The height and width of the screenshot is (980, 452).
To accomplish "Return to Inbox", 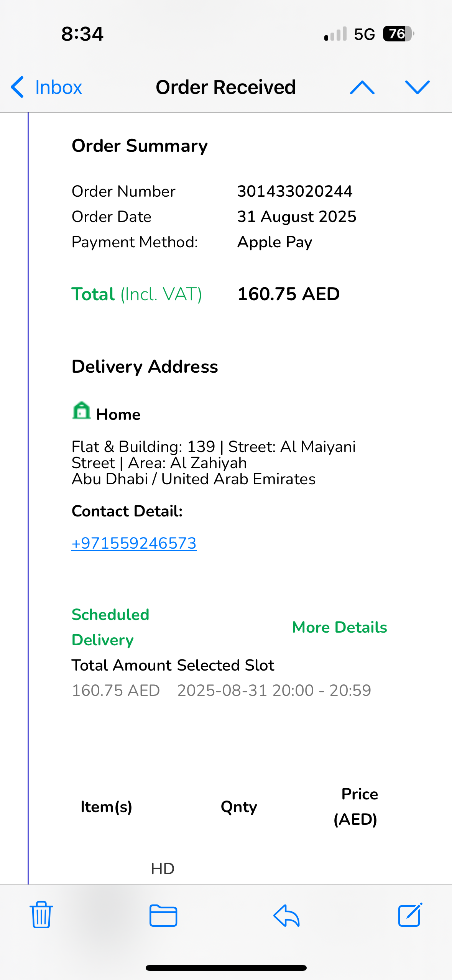I will (58, 87).
